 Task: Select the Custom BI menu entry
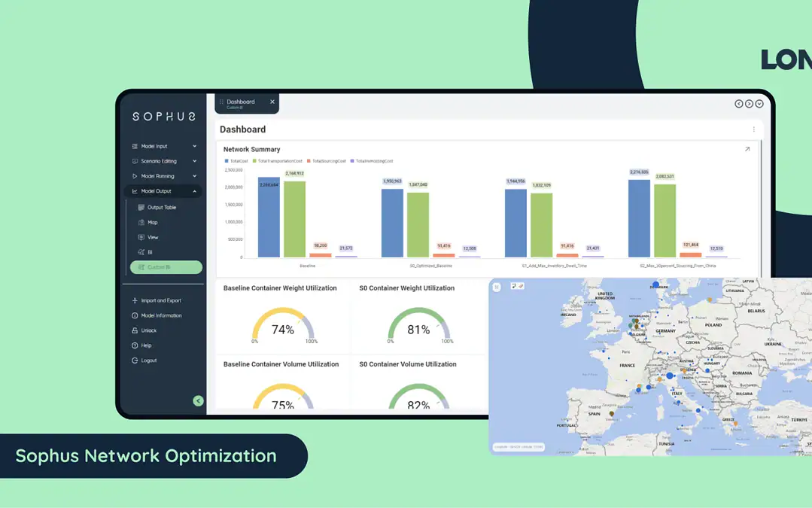tap(166, 267)
